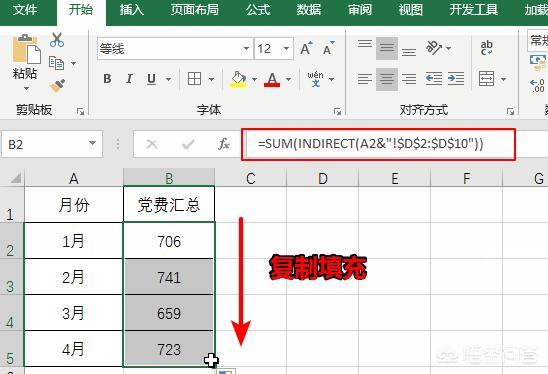Click the decrease decimal icon
Screen dimensions: 548x374
point(538,85)
